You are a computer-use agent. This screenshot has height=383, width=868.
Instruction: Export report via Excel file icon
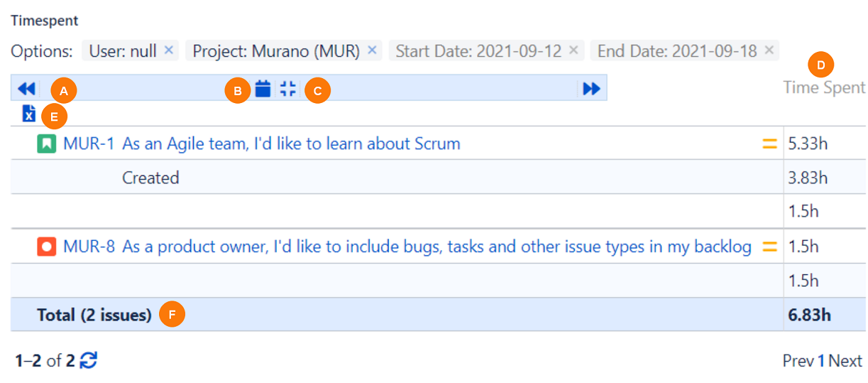tap(29, 113)
